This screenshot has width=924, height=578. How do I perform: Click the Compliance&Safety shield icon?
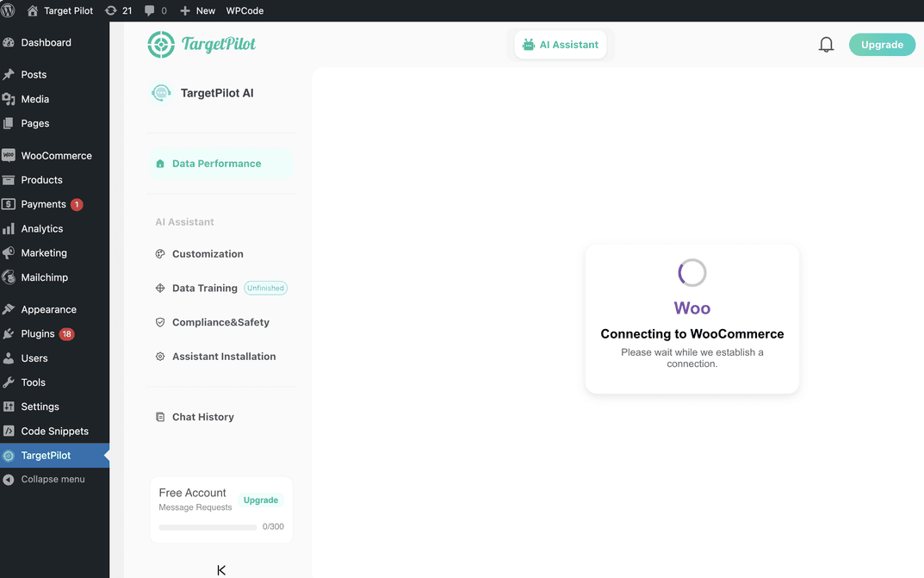pyautogui.click(x=159, y=322)
